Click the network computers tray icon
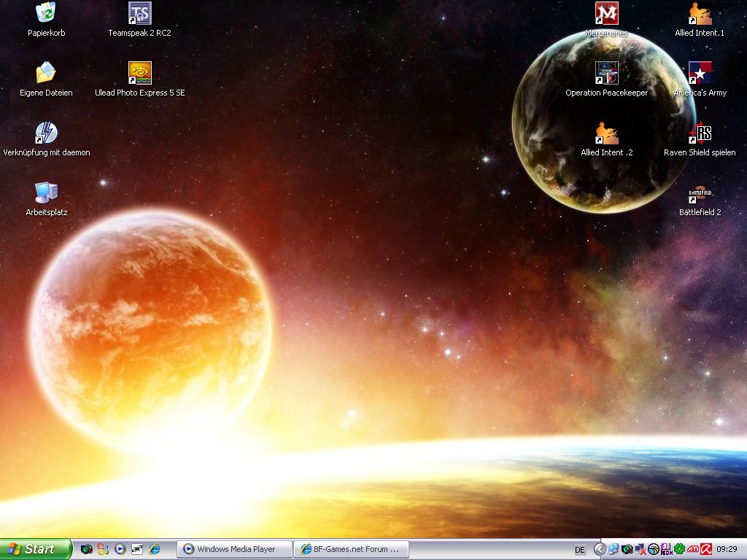This screenshot has width=747, height=560. pos(614,550)
